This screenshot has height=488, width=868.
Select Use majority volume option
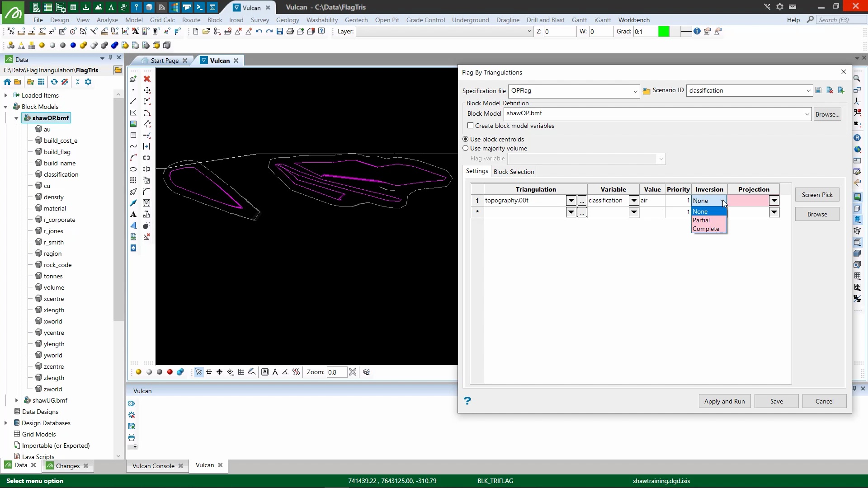(466, 148)
